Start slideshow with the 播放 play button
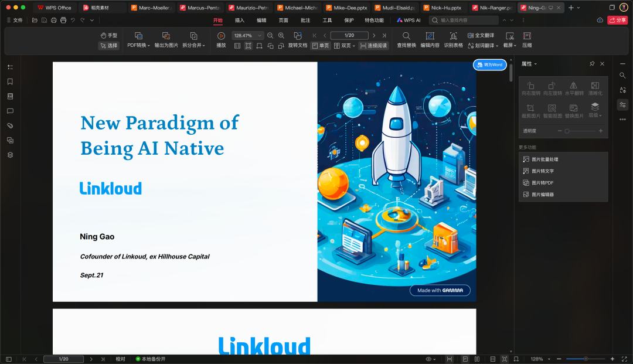 [x=221, y=40]
